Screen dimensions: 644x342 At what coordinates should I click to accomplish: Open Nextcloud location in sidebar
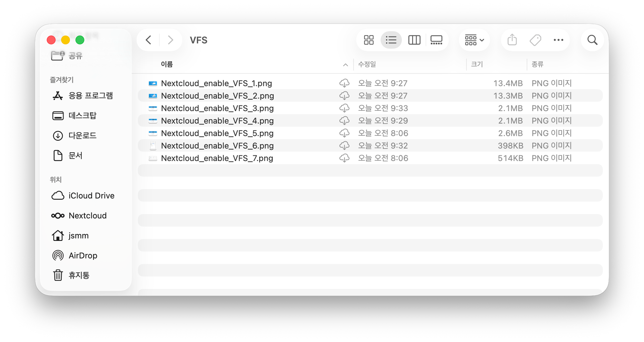87,216
